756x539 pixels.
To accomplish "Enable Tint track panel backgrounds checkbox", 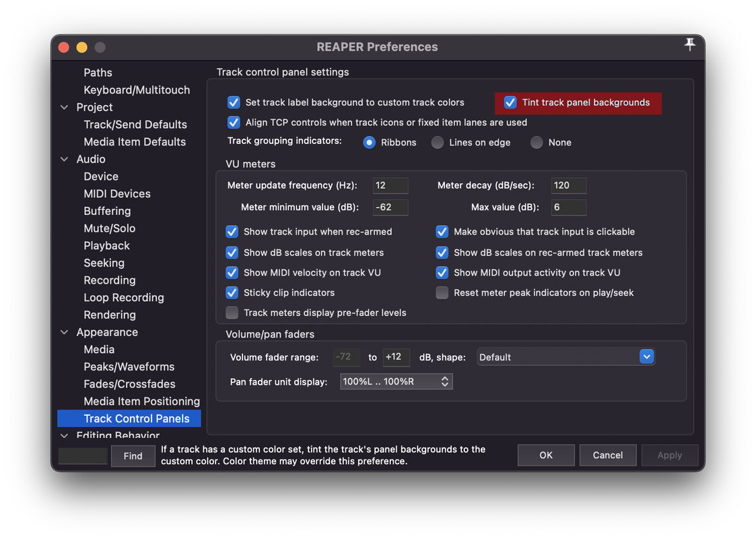I will [510, 102].
